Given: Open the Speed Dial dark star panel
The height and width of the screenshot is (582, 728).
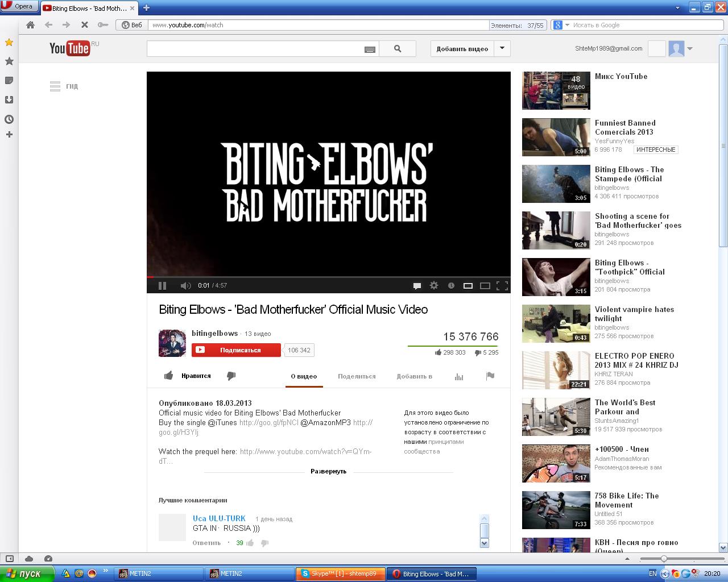Looking at the screenshot, I should 9,61.
